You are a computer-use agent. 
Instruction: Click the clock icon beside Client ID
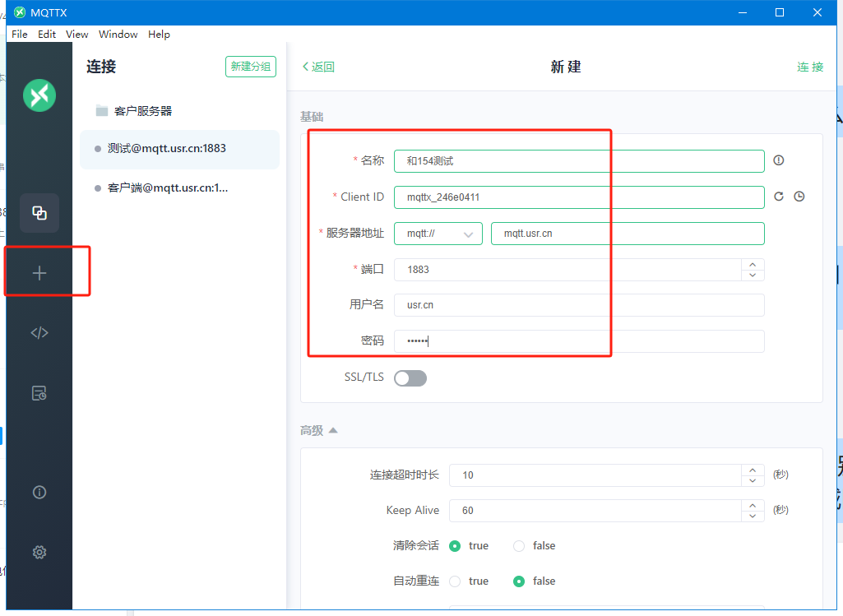(x=799, y=197)
